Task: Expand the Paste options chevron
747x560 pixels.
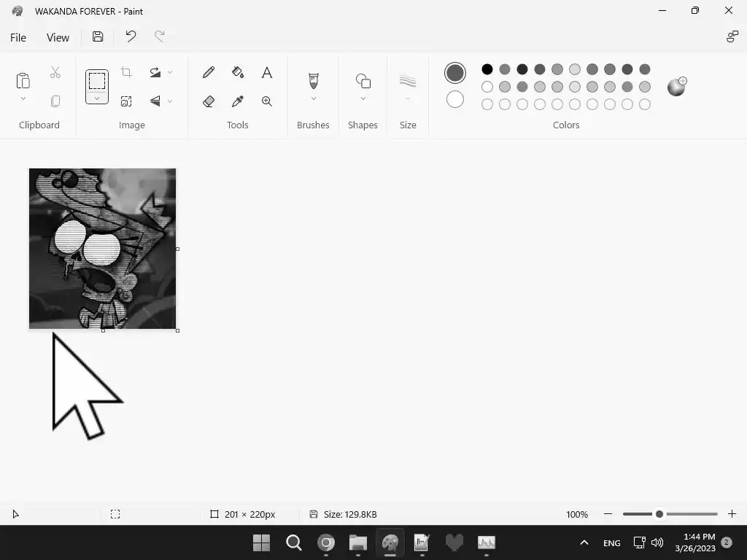Action: pos(23,98)
